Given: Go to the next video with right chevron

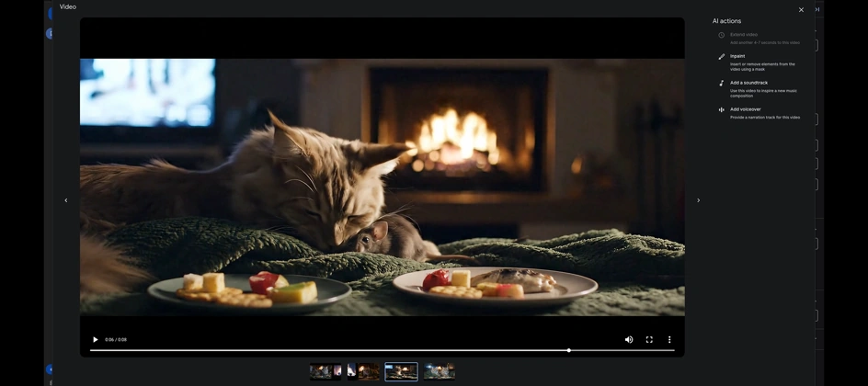Looking at the screenshot, I should 698,200.
